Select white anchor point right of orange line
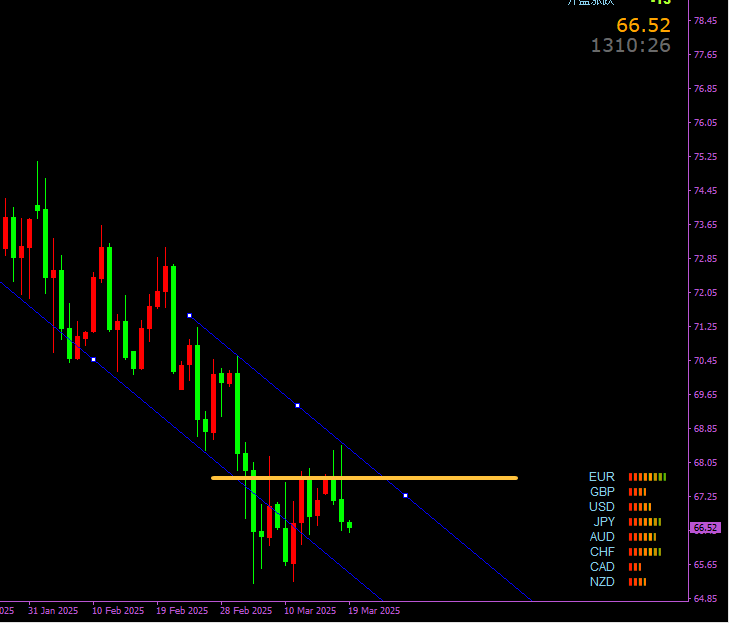Screen dimensions: 729x623 click(405, 496)
